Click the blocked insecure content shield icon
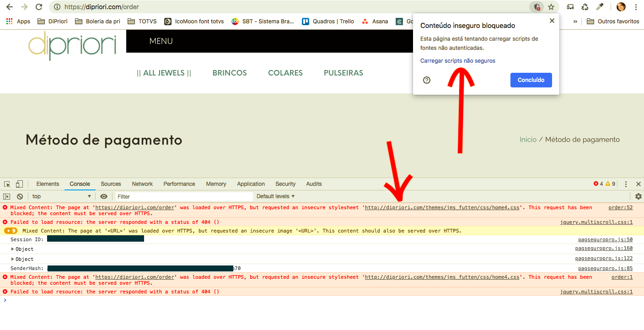 click(537, 7)
